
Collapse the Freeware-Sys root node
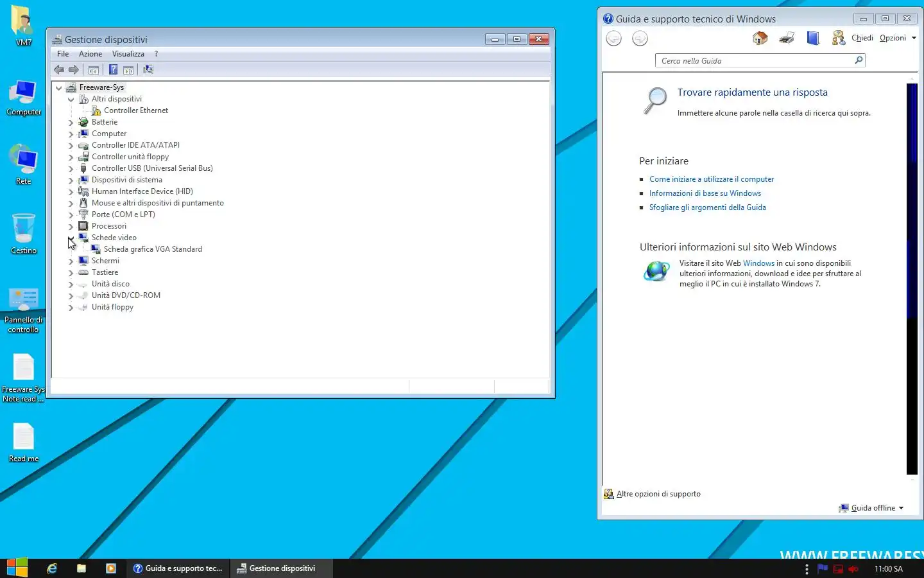[59, 88]
